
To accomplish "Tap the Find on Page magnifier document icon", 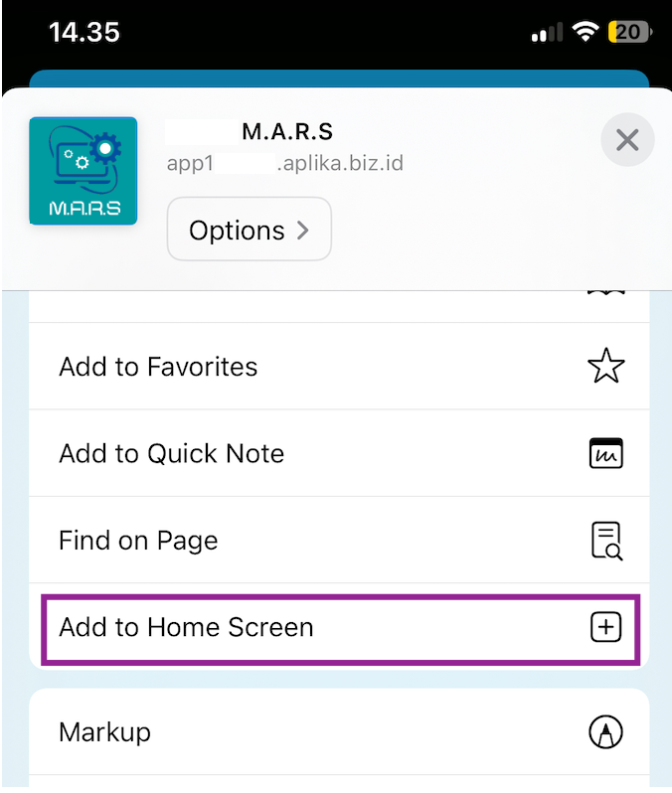I will tap(605, 541).
